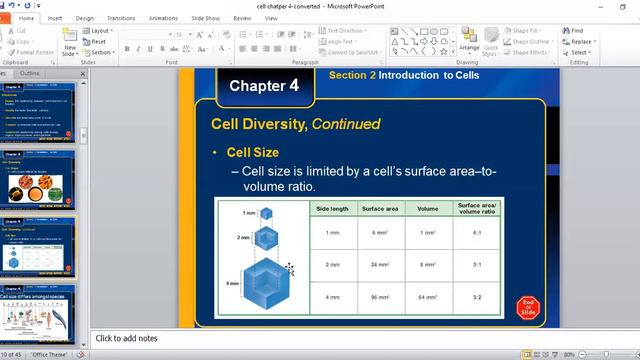The width and height of the screenshot is (640, 360).
Task: Open the font size dropdown
Action: (x=190, y=35)
